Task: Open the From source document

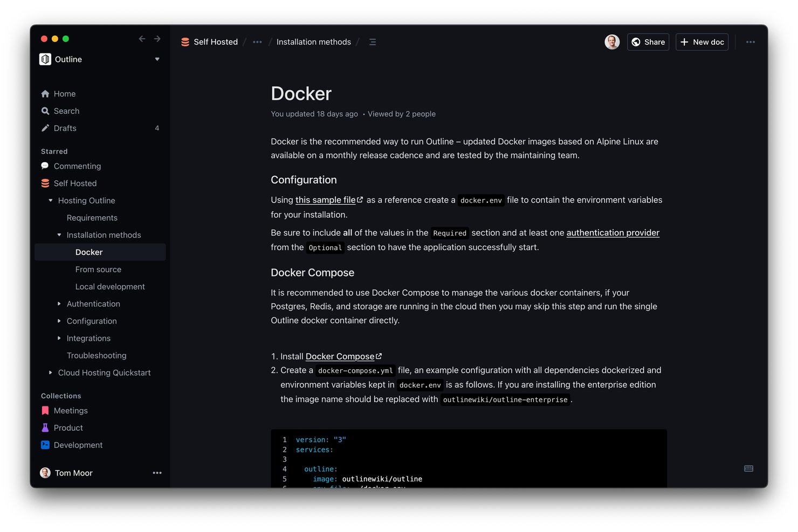Action: 99,270
